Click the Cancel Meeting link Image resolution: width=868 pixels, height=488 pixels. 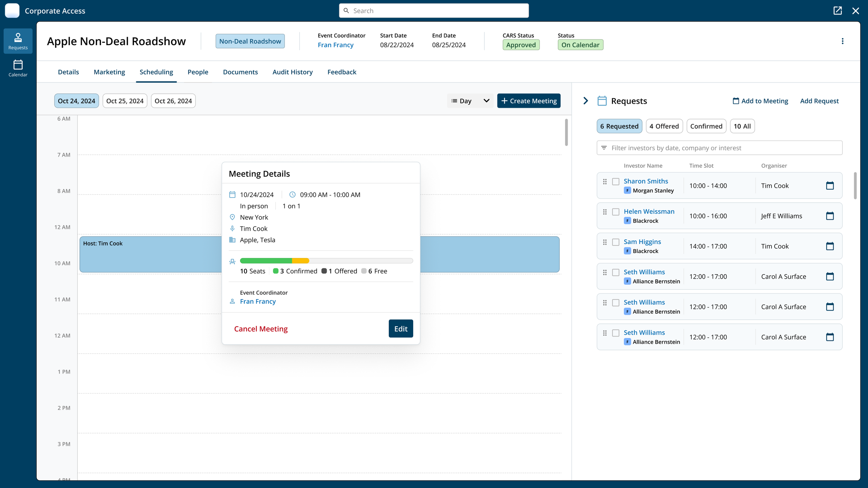[x=261, y=329]
